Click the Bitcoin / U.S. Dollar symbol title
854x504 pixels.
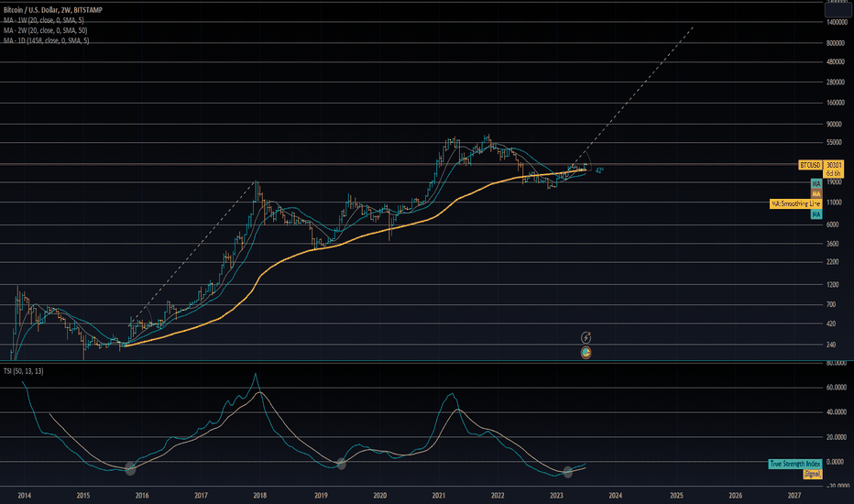tap(53, 10)
